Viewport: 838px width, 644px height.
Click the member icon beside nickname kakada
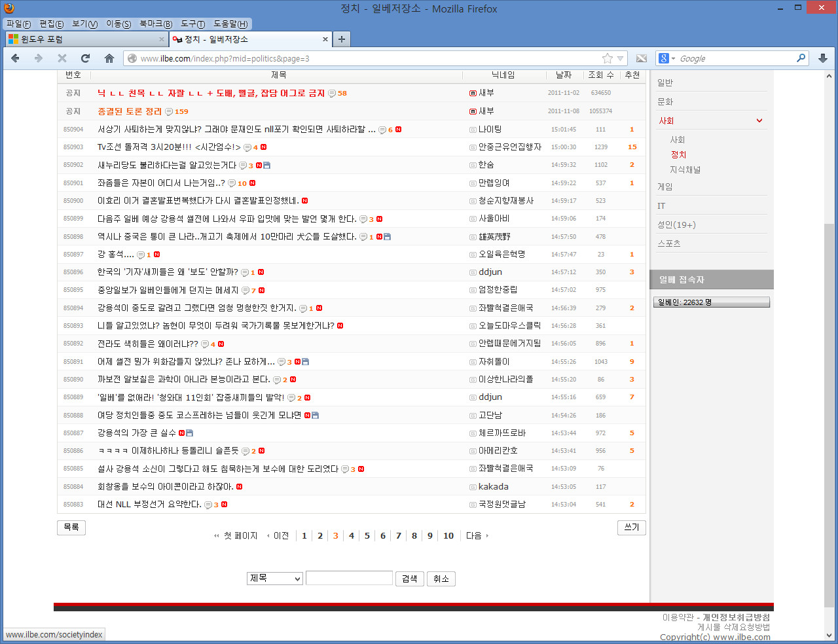(x=473, y=487)
